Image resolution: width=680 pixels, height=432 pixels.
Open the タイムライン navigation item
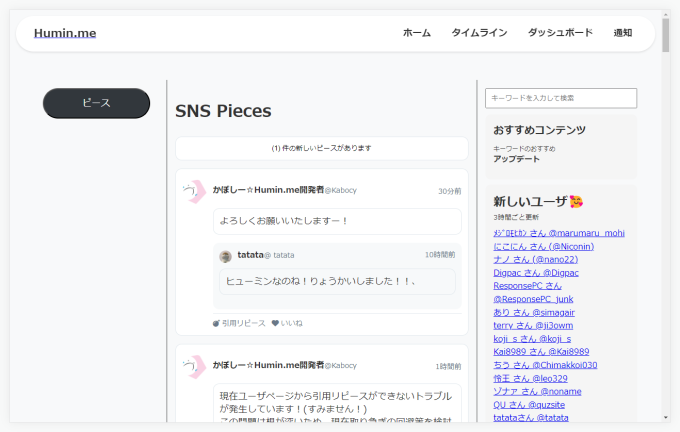479,33
